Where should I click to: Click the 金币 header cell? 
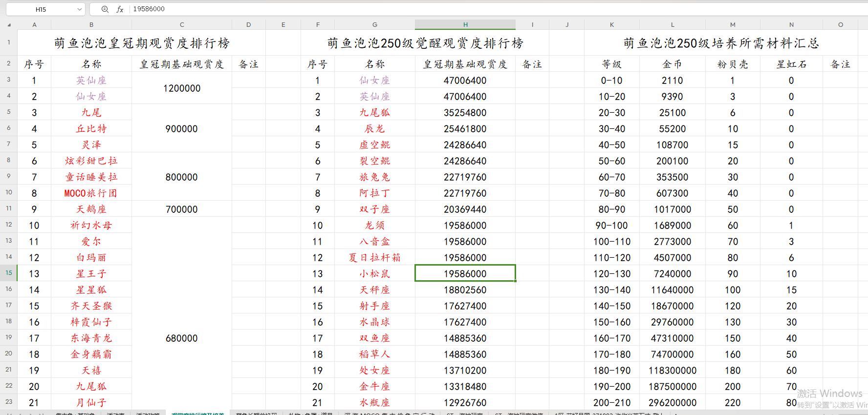point(673,64)
